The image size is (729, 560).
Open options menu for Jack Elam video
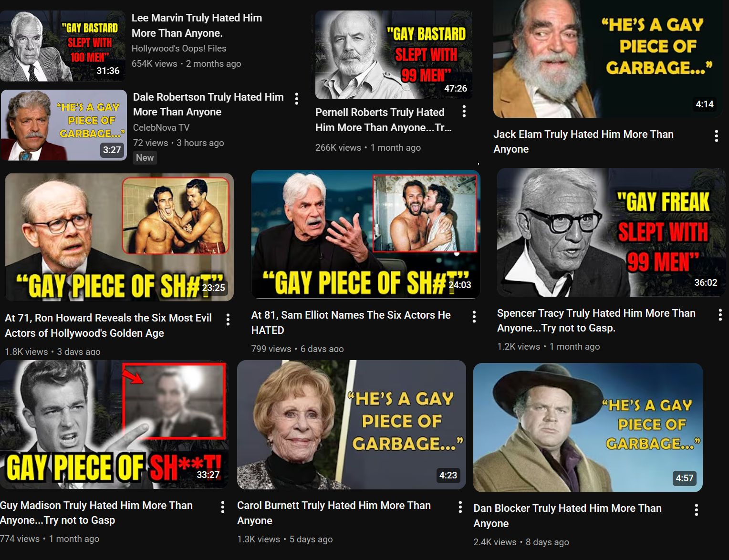[716, 136]
